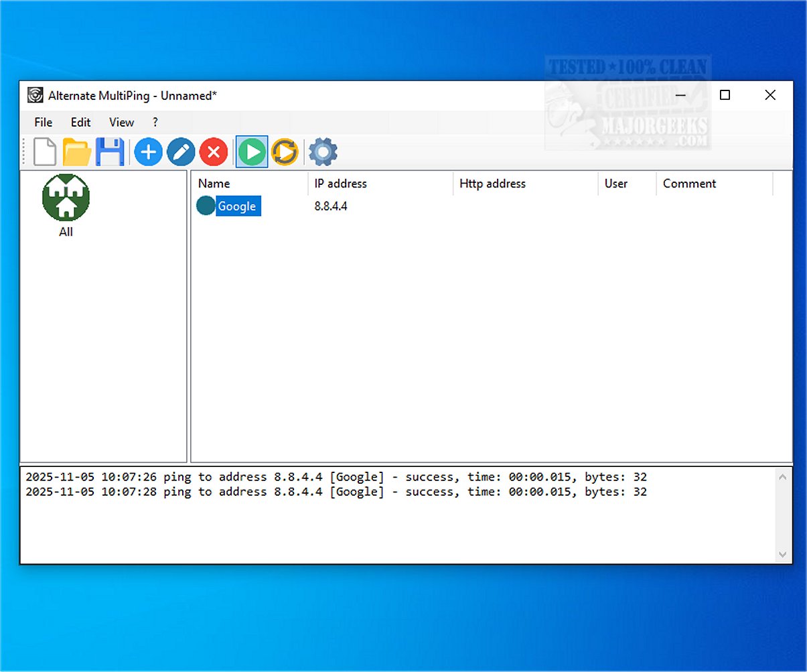Open the File menu
Screen dimensions: 807x672
[x=44, y=122]
